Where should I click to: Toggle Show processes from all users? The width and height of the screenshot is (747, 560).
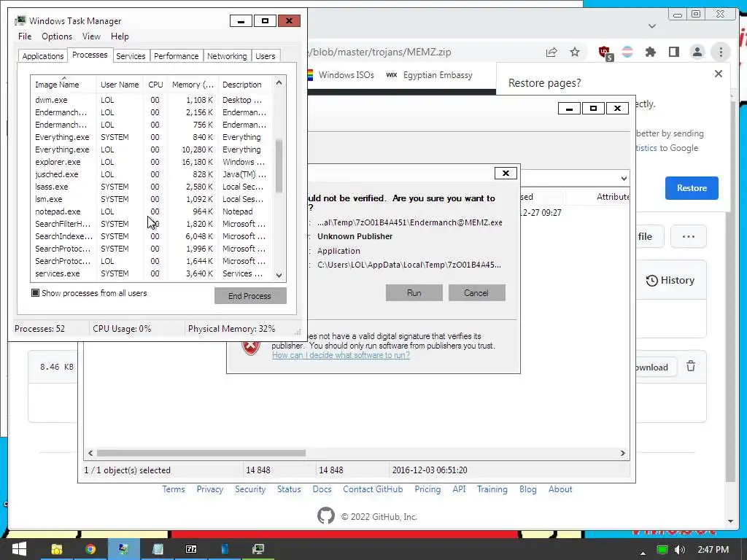(x=35, y=293)
